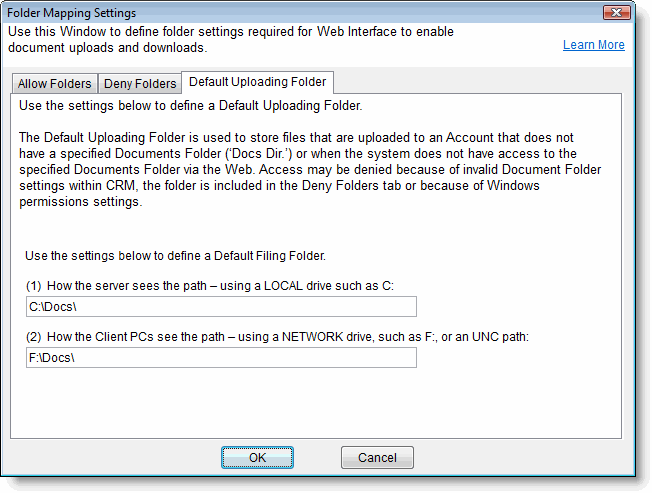Image resolution: width=652 pixels, height=493 pixels.
Task: Cancel the Folder Mapping Settings dialog
Action: [x=377, y=458]
